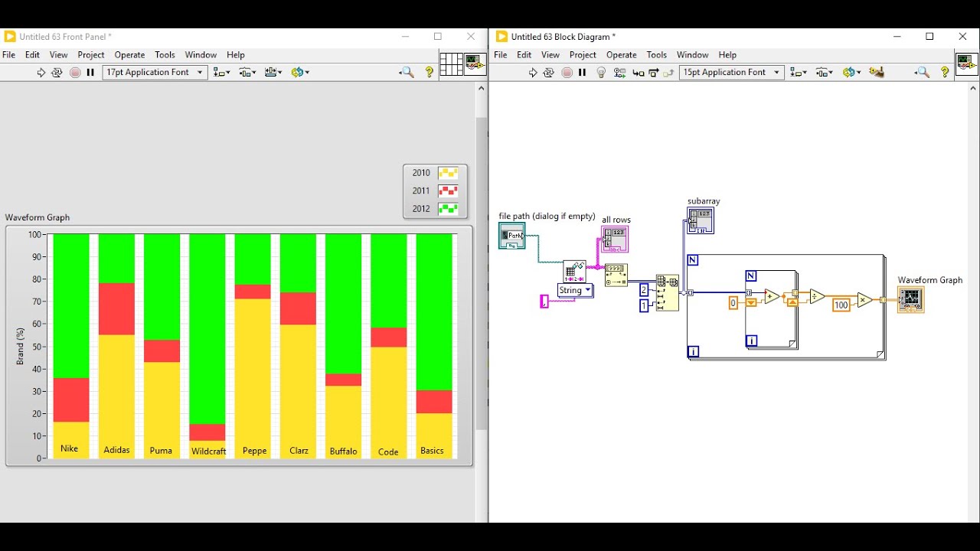The width and height of the screenshot is (980, 551).
Task: Click the 2011 red plot legend swatch
Action: (448, 191)
